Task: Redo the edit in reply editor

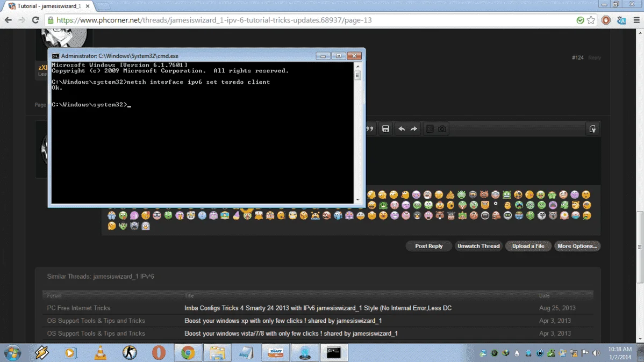Action: point(414,129)
